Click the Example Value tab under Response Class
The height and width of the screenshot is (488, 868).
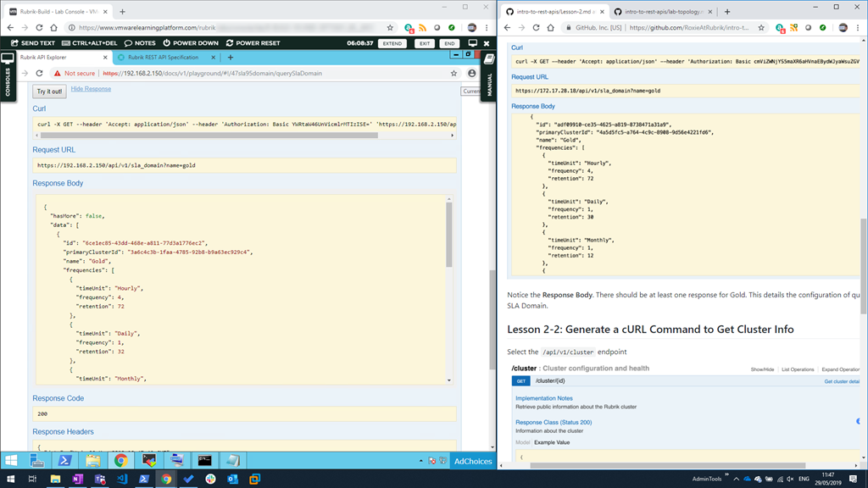point(552,442)
